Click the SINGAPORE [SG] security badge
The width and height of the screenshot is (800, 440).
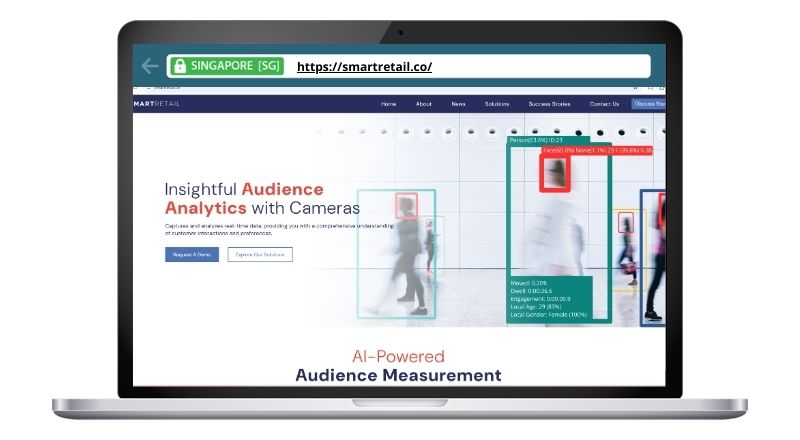[x=227, y=66]
